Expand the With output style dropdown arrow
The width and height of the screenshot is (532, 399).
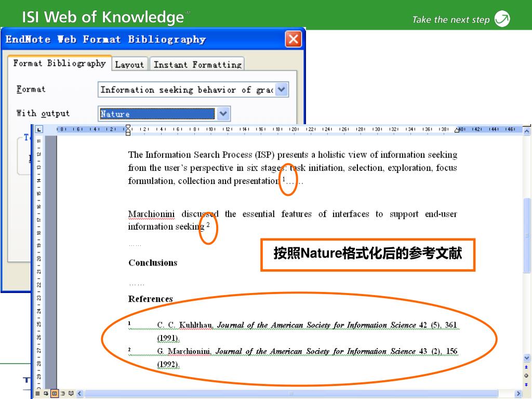[x=223, y=114]
